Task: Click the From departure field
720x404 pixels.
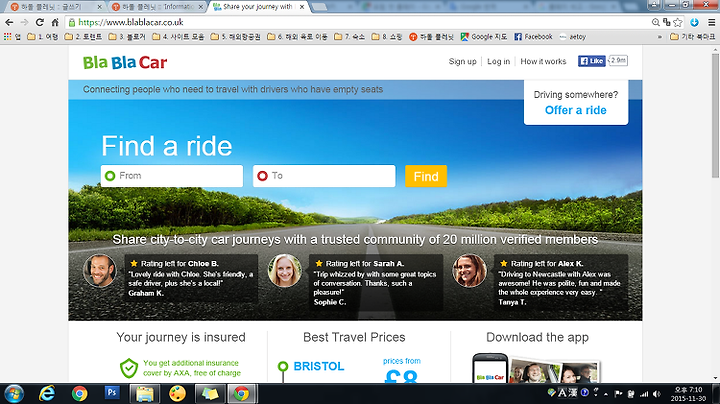Action: tap(172, 176)
